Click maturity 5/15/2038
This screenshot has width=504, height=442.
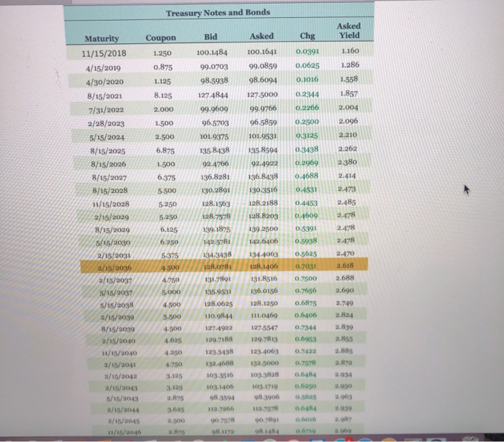pyautogui.click(x=117, y=305)
